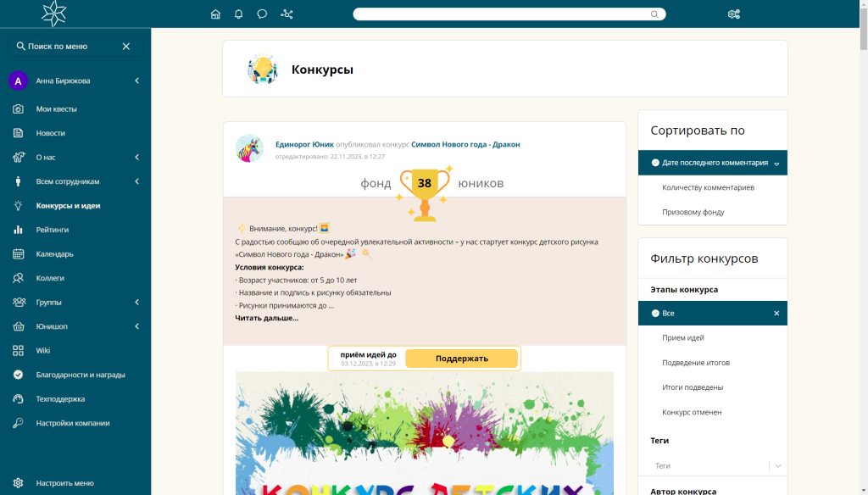868x495 pixels.
Task: Open Техподдержка headset icon
Action: [x=19, y=399]
